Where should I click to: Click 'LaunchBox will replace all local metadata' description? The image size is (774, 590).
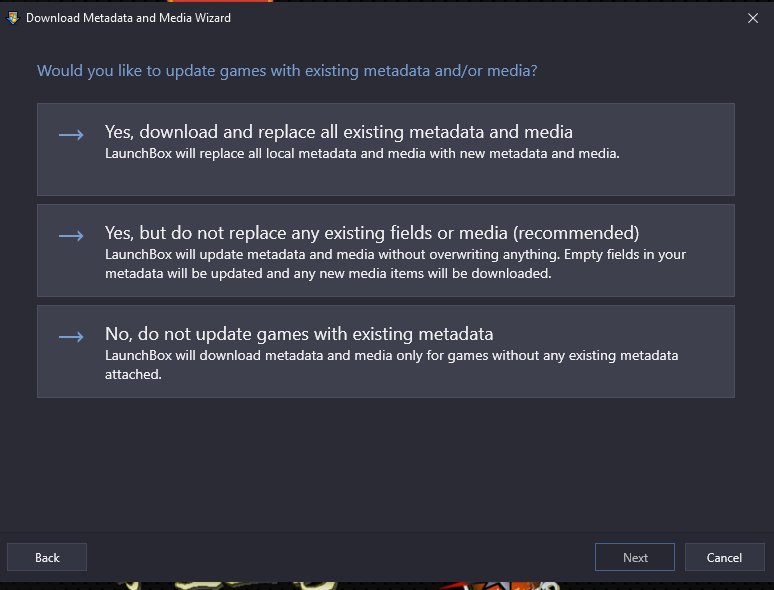coord(362,154)
